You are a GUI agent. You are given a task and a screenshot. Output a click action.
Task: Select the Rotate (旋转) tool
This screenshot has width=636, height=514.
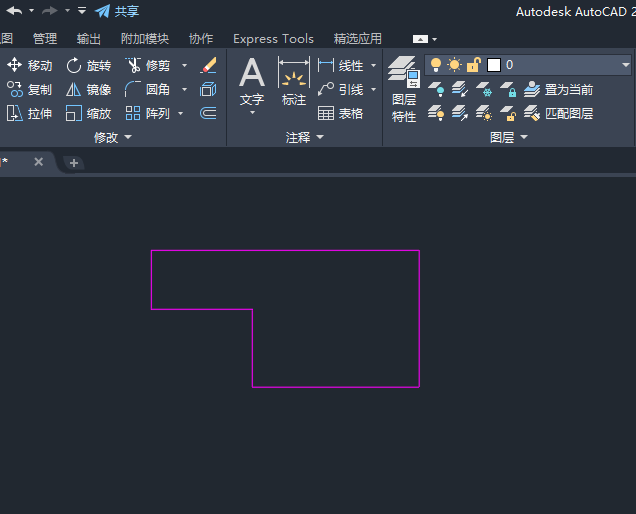[x=88, y=65]
